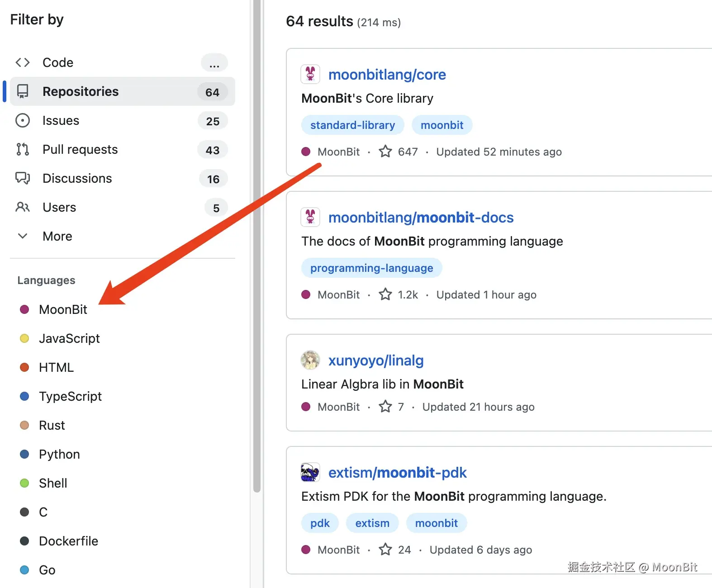The image size is (712, 588).
Task: Switch to Pull requests results
Action: (80, 149)
